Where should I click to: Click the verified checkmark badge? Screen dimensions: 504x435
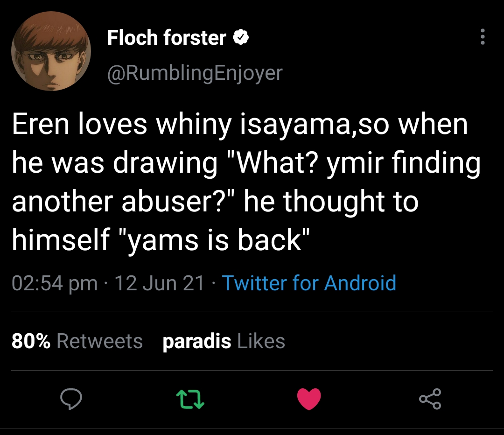241,37
